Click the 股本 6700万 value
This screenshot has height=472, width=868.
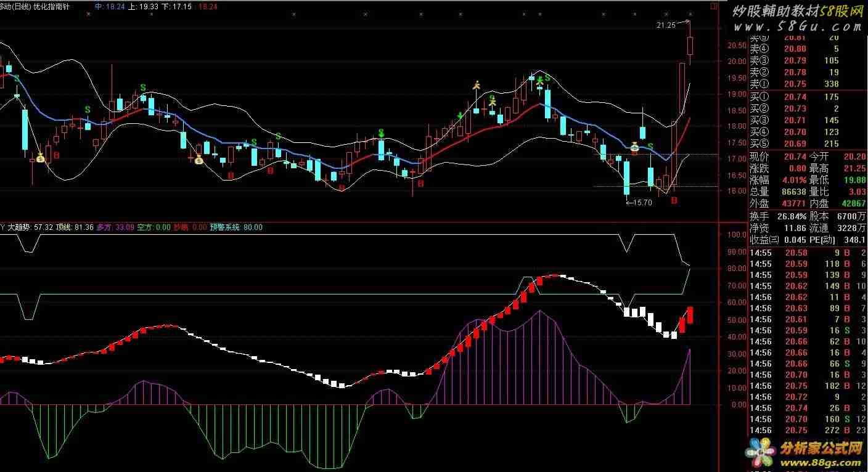point(852,216)
